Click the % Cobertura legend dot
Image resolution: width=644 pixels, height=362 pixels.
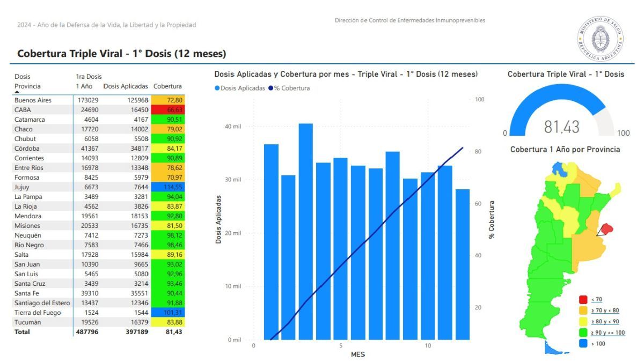coord(270,88)
